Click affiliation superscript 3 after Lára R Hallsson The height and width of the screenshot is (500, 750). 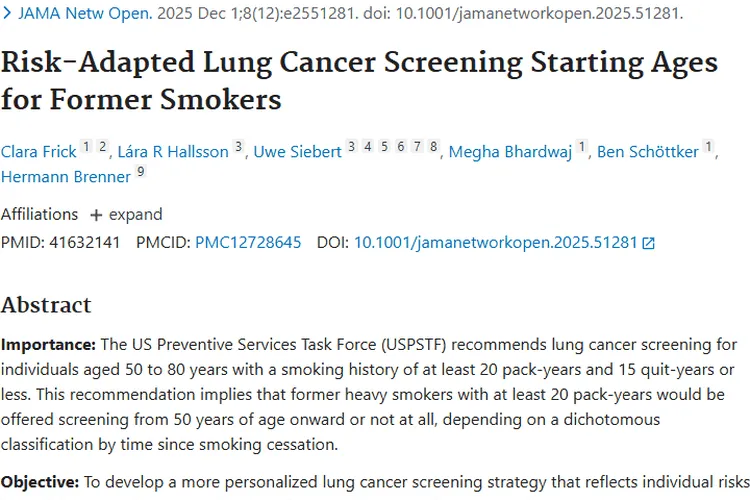click(238, 147)
